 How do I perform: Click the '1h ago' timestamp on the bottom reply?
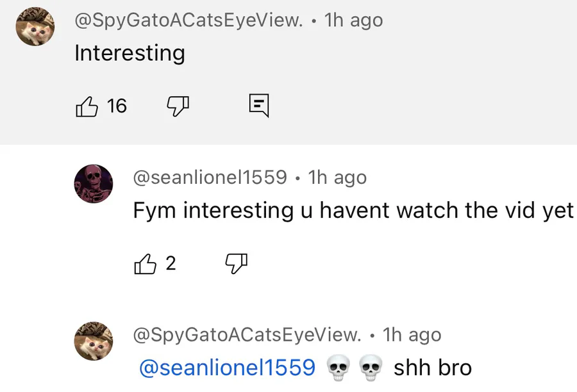pos(412,334)
